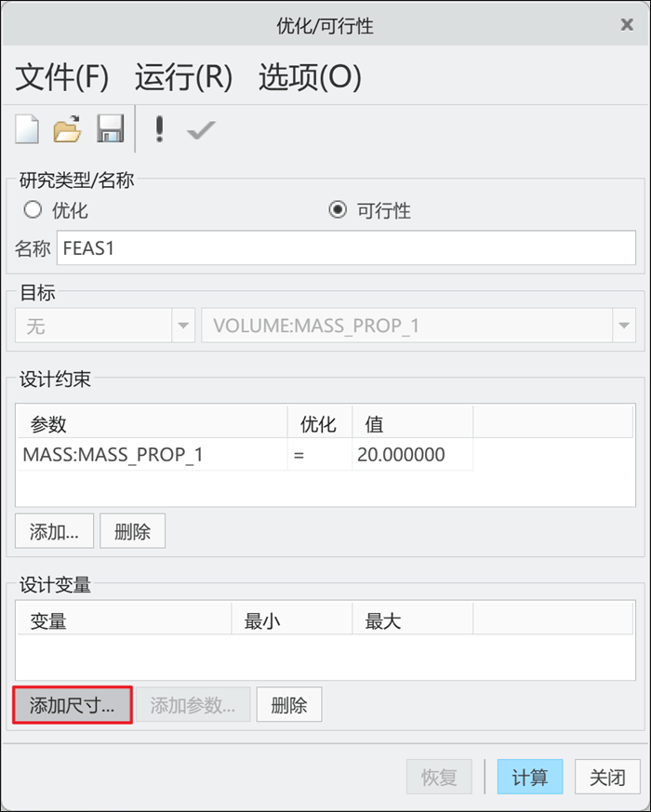The image size is (651, 812).
Task: Click the new study document icon
Action: [x=27, y=129]
